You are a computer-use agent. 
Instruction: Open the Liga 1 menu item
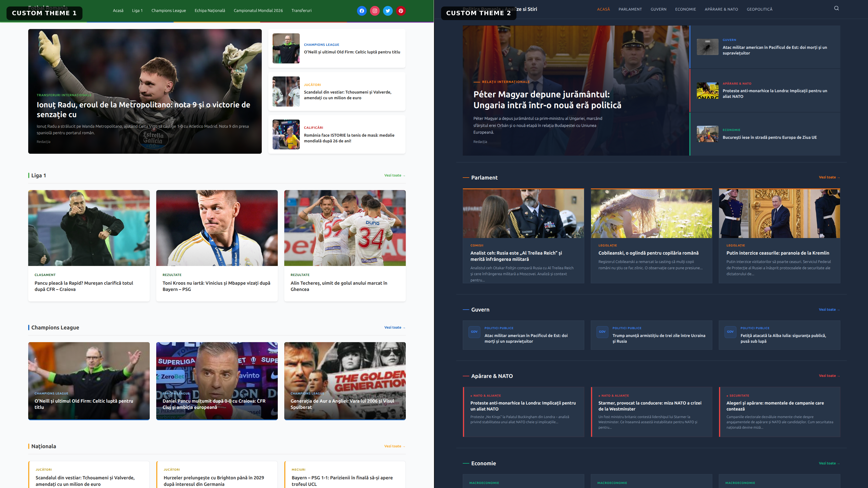[137, 11]
